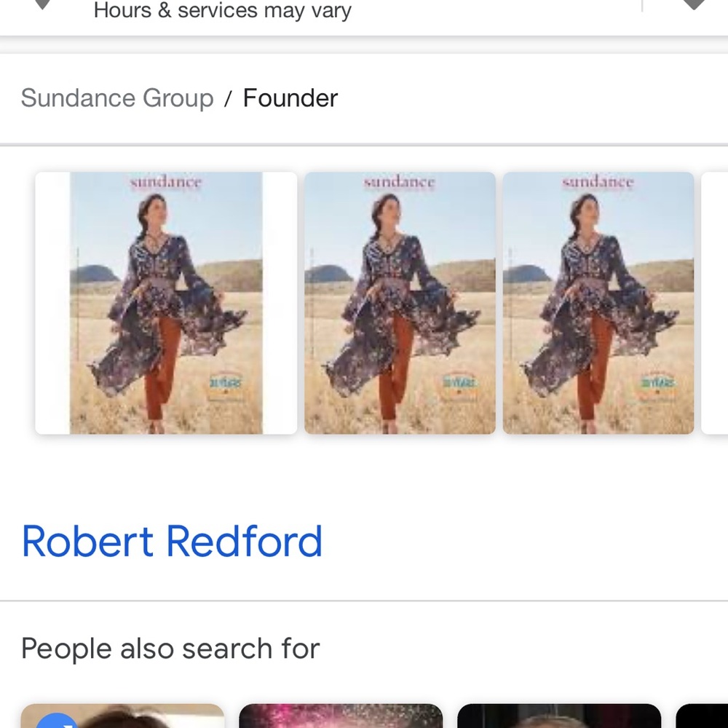The image size is (728, 728).
Task: Select the Founder breadcrumb label
Action: click(x=290, y=98)
